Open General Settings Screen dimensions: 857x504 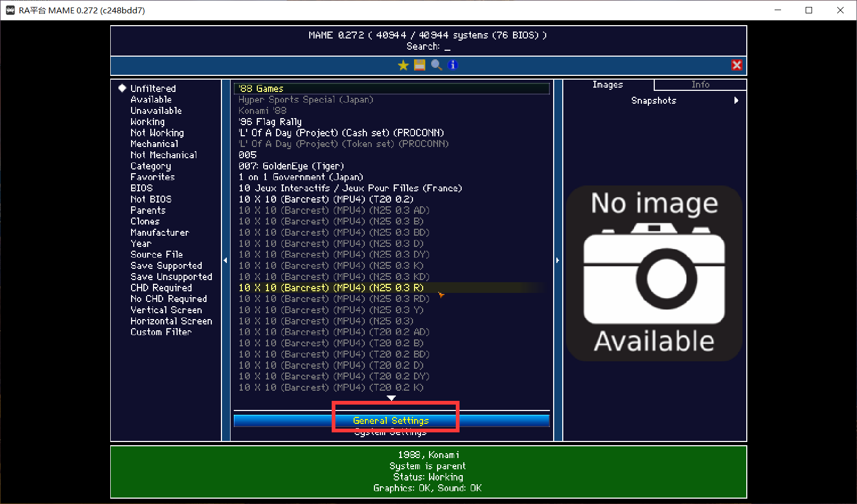pyautogui.click(x=391, y=421)
